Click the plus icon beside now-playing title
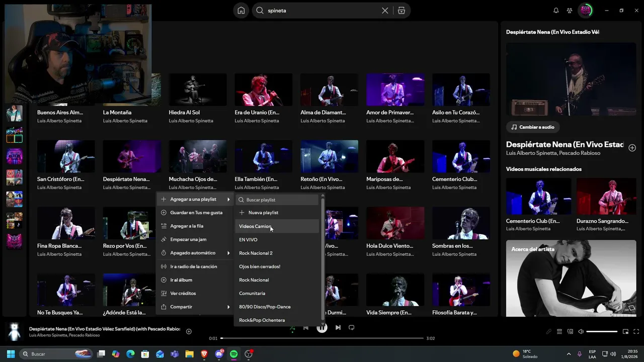This screenshot has height=362, width=644. 189,331
